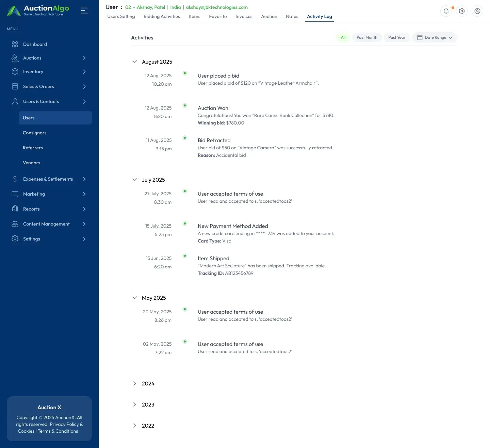Select the All activities filter
Screen dimensions: 490x448
click(x=343, y=37)
